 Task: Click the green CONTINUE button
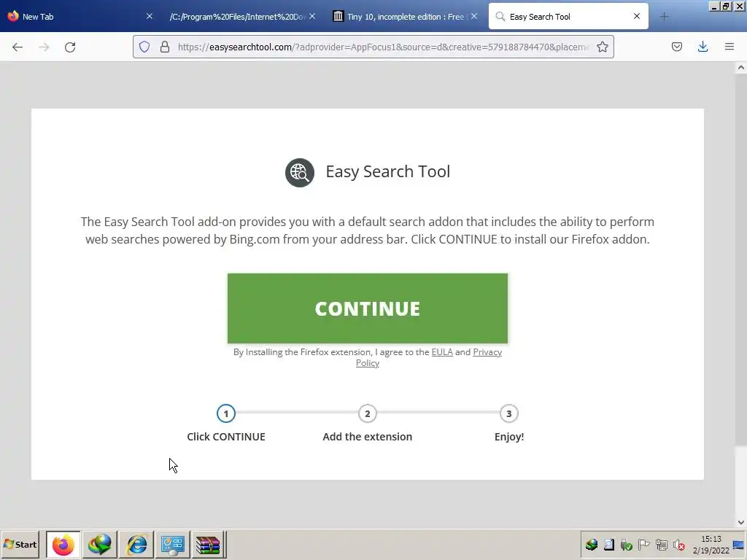click(x=368, y=308)
